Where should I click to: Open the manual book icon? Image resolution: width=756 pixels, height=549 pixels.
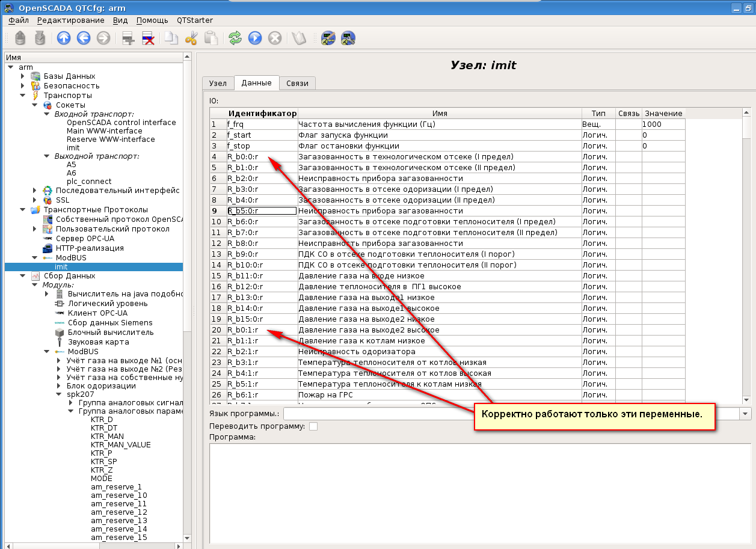point(299,38)
